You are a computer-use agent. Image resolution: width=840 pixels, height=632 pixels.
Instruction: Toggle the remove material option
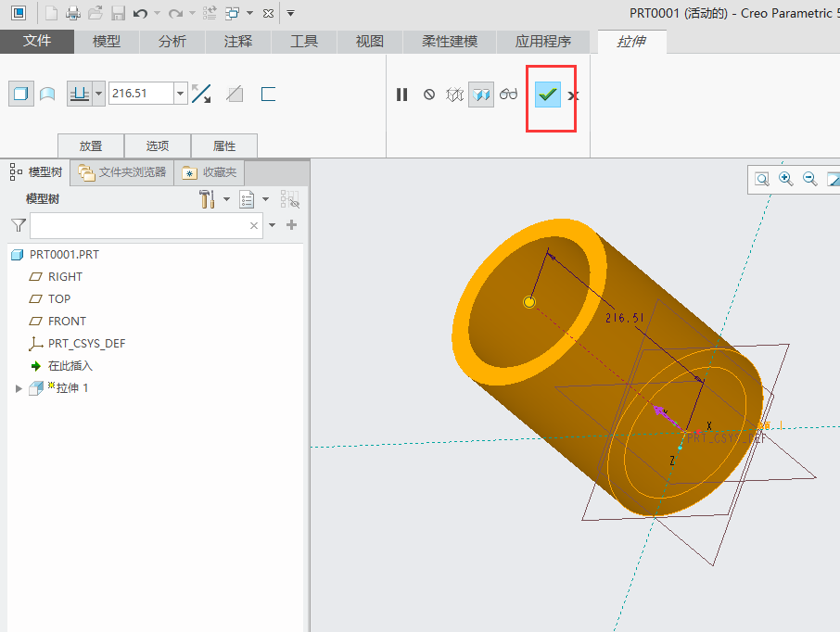[235, 94]
